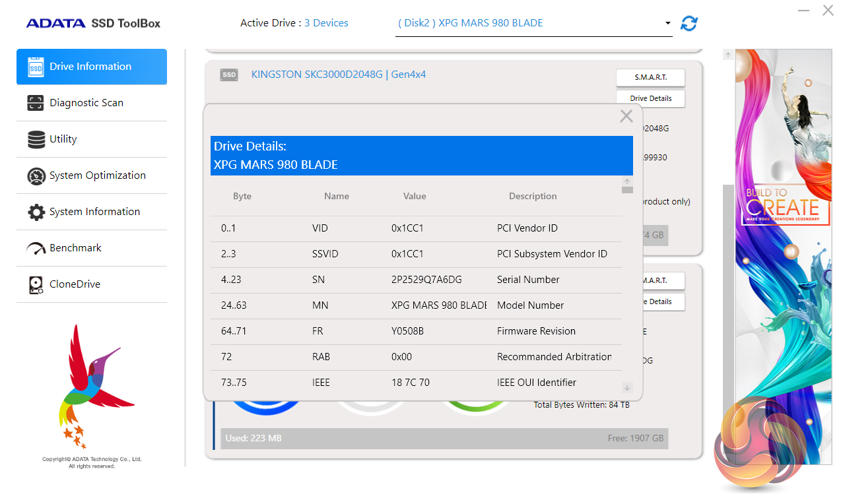Click the CloneDrive disk icon

pos(36,285)
